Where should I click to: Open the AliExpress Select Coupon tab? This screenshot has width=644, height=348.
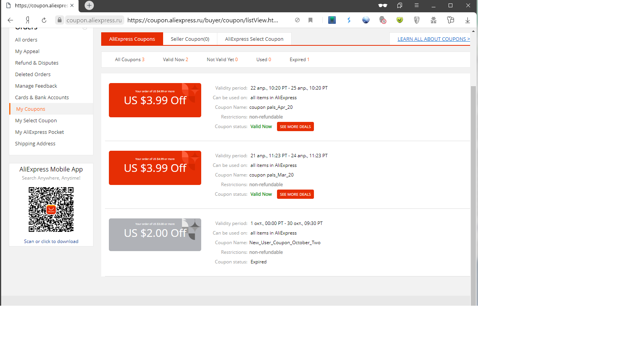tap(254, 39)
